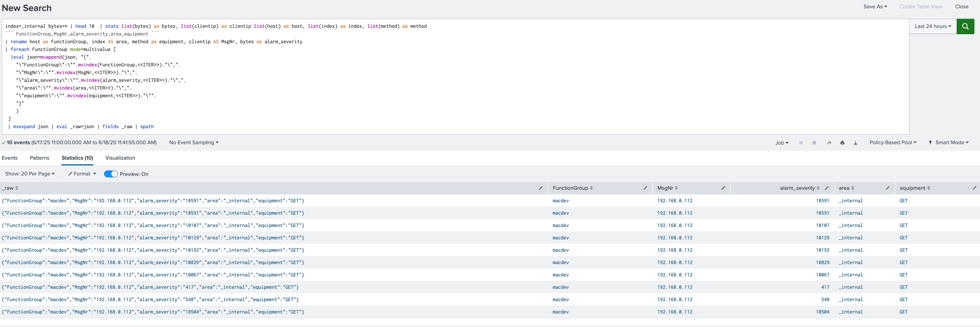Open the No Event Sampling dropdown

(194, 142)
